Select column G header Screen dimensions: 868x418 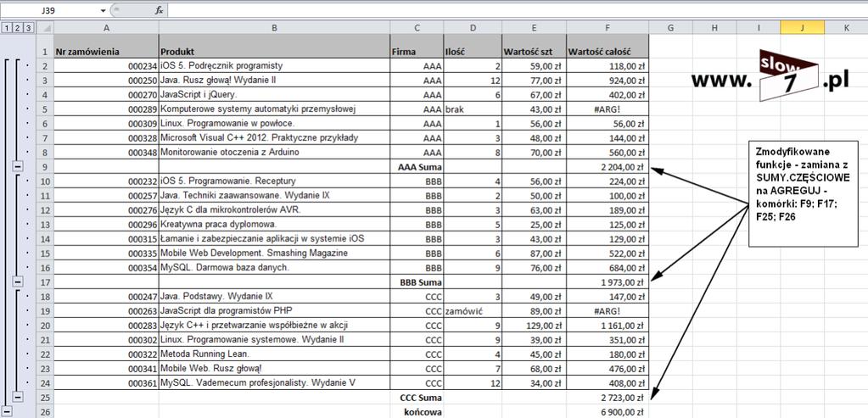[x=671, y=28]
